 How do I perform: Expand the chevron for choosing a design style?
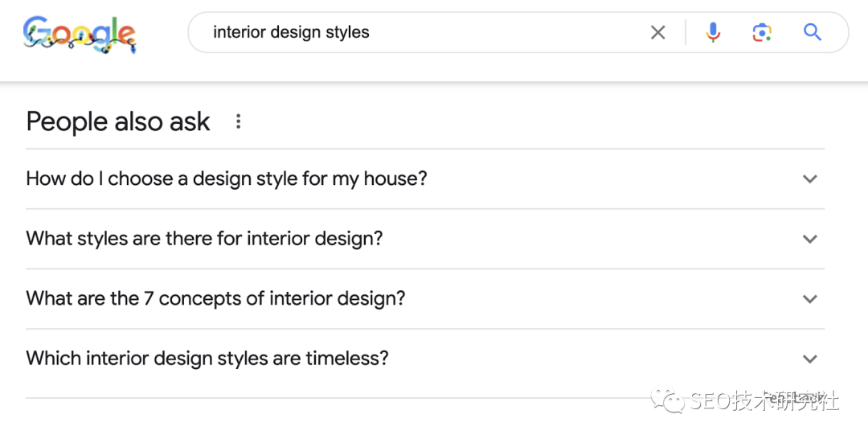click(x=810, y=179)
